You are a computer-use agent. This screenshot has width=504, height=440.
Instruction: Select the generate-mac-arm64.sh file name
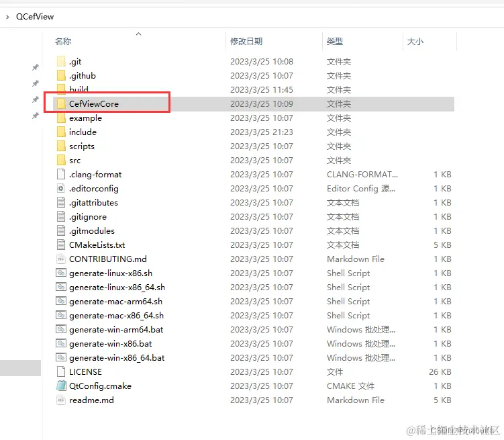[115, 302]
